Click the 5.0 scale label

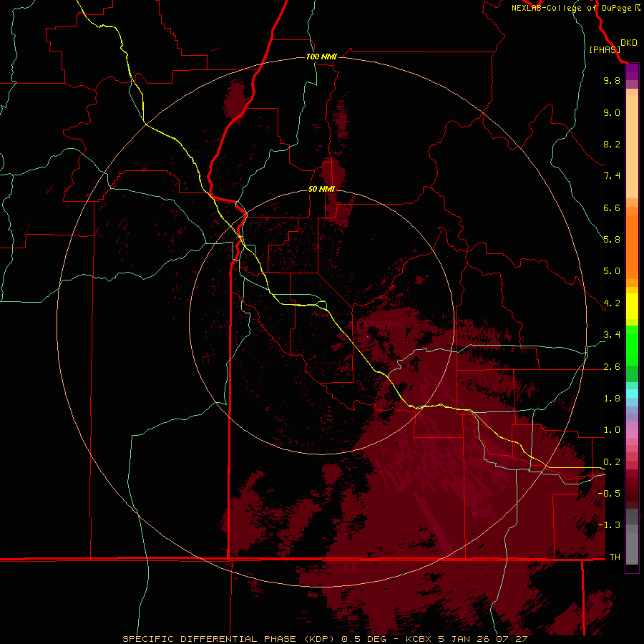[612, 271]
